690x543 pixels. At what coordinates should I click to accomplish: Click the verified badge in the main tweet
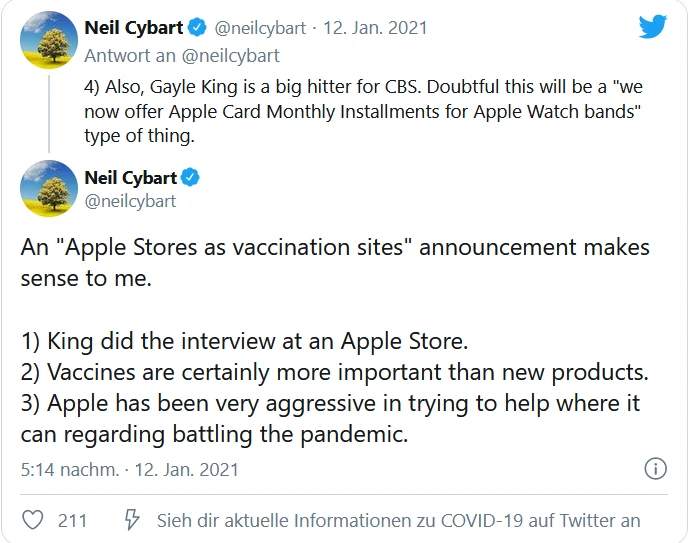pyautogui.click(x=190, y=177)
